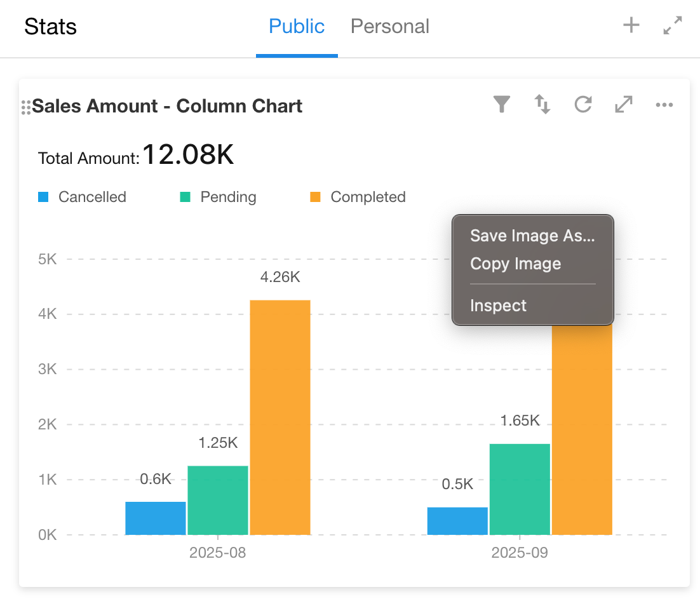Toggle the Completed legend series
Screen dimensions: 700x606
358,197
